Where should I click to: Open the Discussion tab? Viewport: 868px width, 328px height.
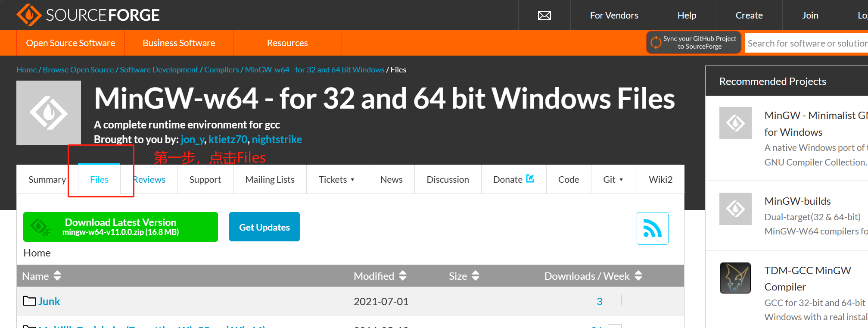click(x=448, y=179)
